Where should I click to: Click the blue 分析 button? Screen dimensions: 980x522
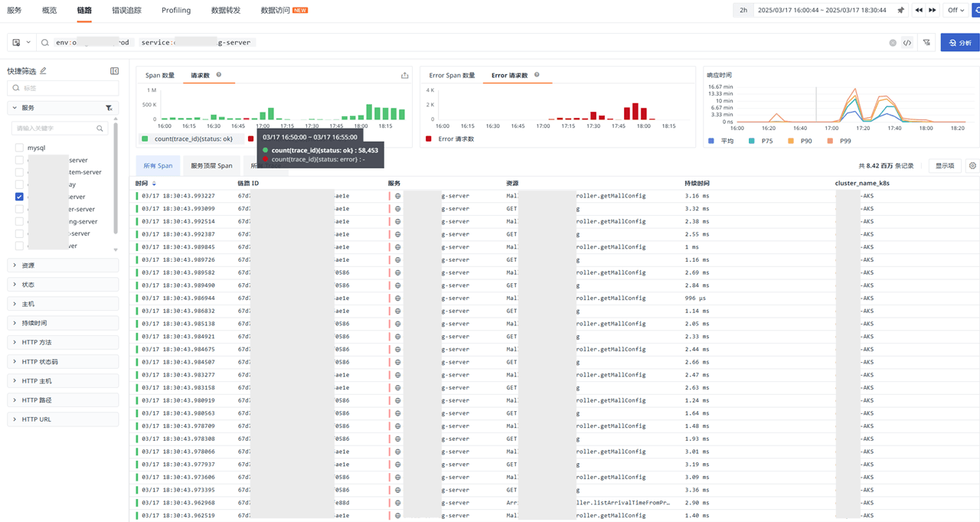pyautogui.click(x=960, y=43)
